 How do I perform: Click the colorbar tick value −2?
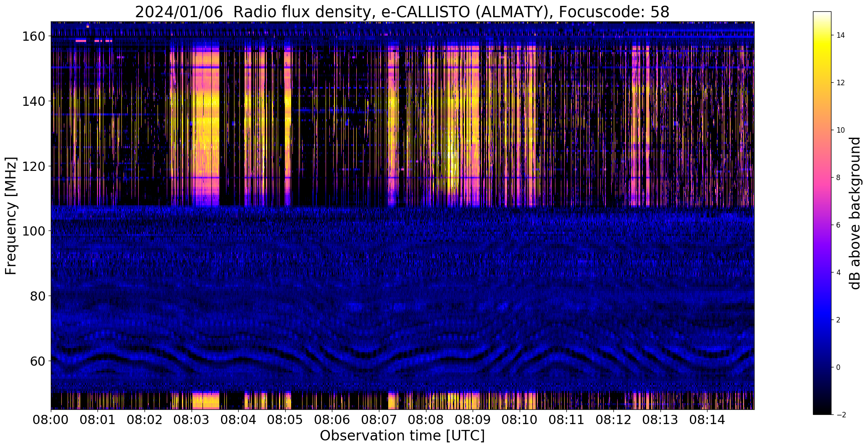(x=841, y=415)
